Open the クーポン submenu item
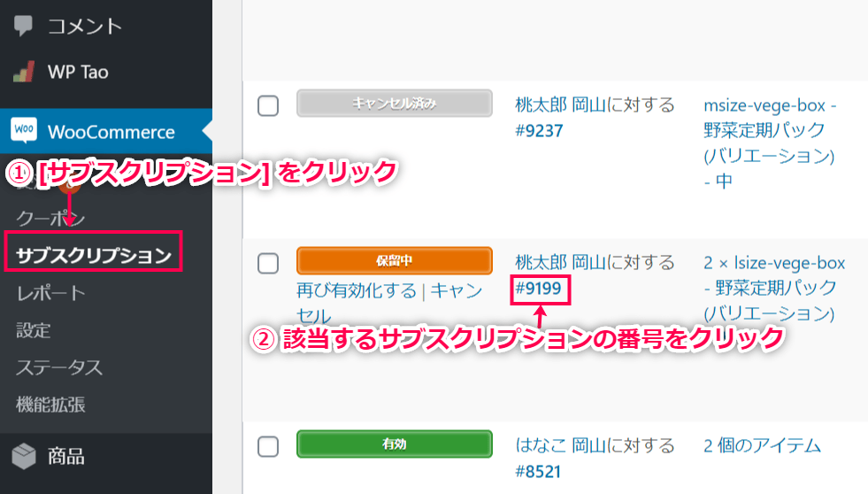The width and height of the screenshot is (868, 494). (50, 218)
